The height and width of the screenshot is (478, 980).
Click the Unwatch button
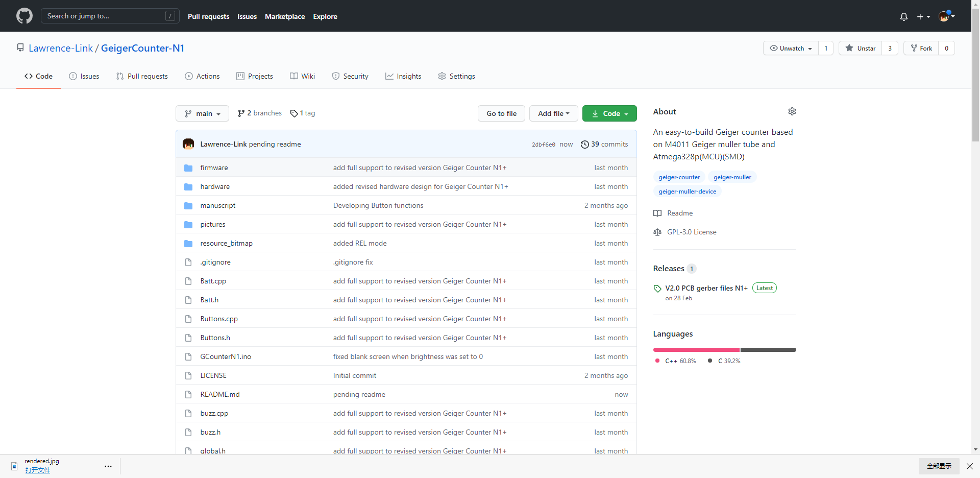[791, 48]
